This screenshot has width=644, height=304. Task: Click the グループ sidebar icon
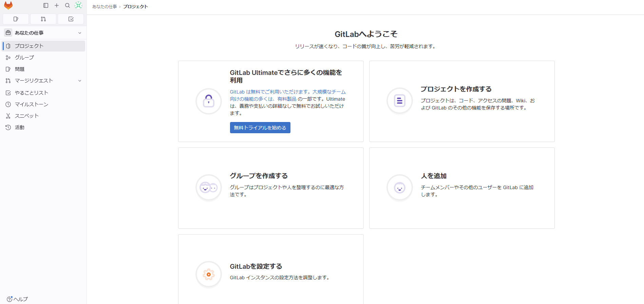pyautogui.click(x=8, y=58)
